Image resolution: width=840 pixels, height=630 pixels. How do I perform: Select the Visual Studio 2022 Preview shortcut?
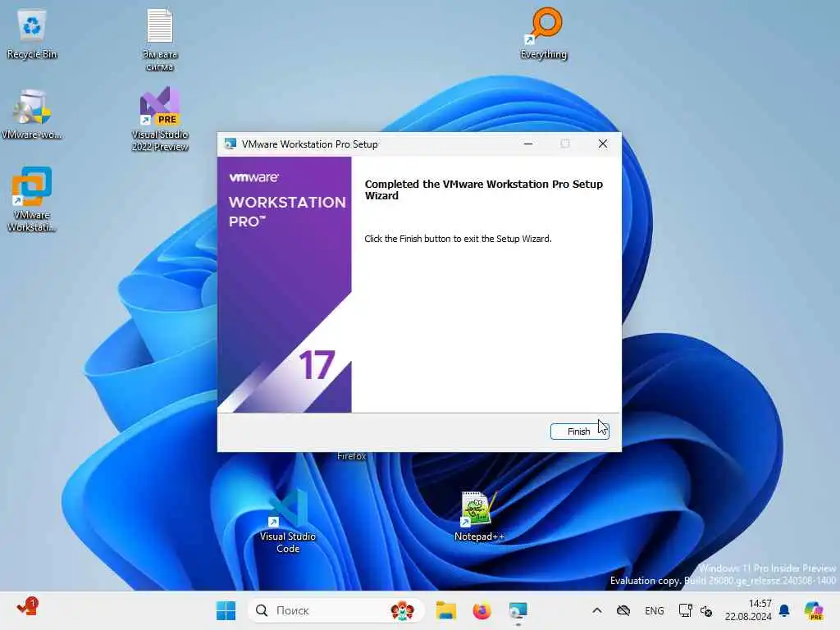click(160, 120)
